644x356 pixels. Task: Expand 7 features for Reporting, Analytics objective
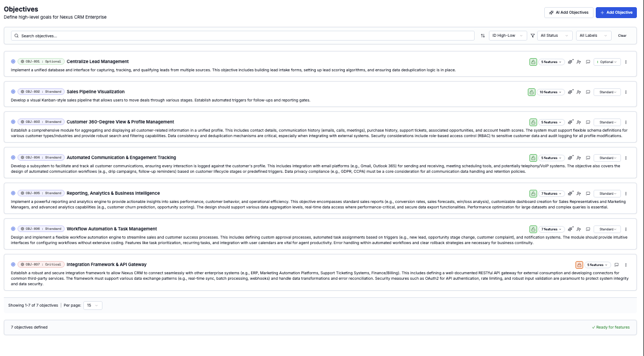pyautogui.click(x=551, y=194)
